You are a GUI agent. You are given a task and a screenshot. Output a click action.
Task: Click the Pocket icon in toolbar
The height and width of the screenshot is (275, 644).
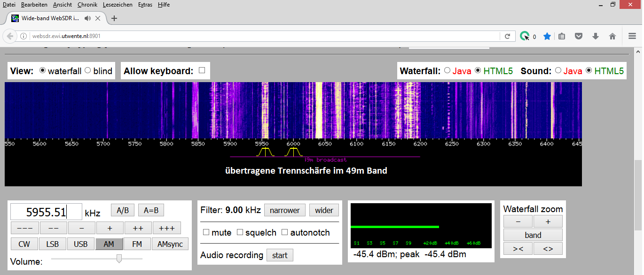click(x=579, y=37)
